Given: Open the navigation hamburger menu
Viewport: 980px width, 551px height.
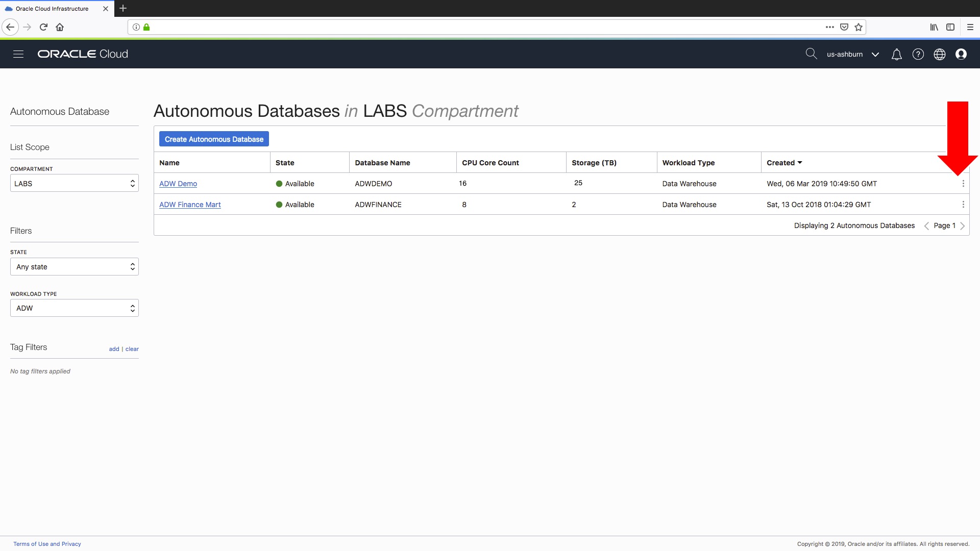Looking at the screenshot, I should (x=18, y=54).
